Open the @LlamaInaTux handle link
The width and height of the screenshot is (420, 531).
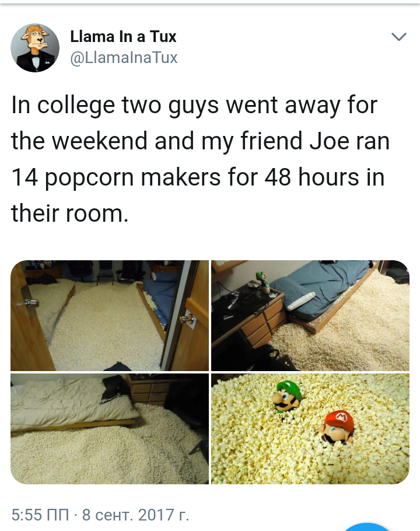click(124, 57)
